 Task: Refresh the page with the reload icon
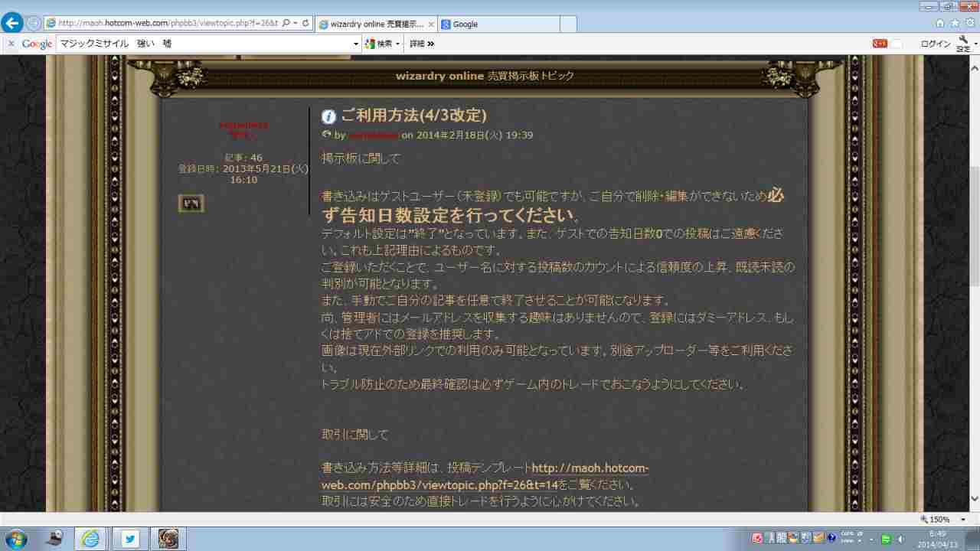[305, 24]
